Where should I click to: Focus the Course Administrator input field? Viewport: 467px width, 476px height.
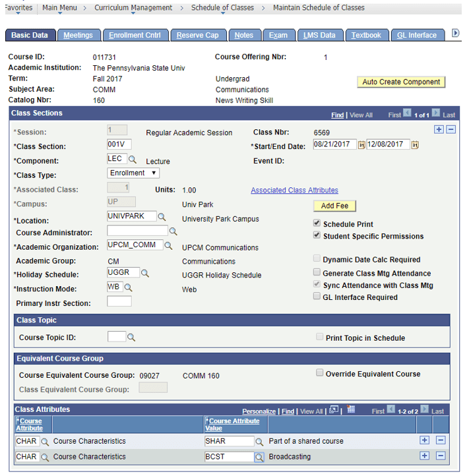137,231
